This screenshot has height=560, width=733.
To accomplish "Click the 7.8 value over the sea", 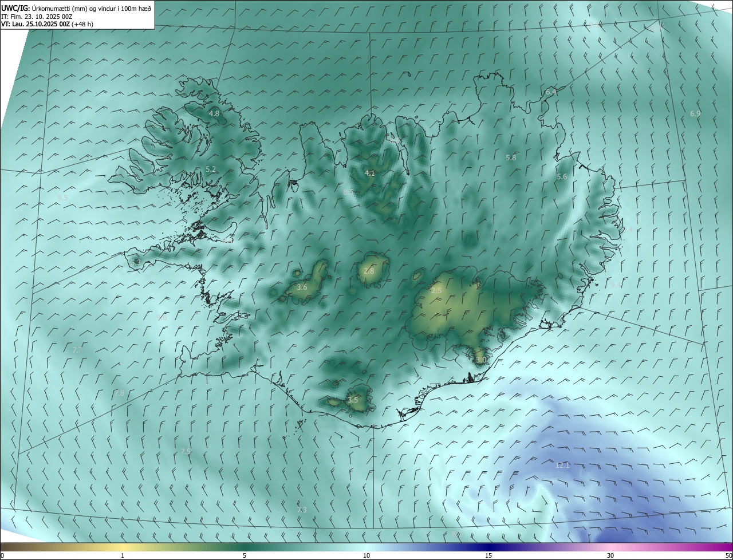I will pos(119,393).
